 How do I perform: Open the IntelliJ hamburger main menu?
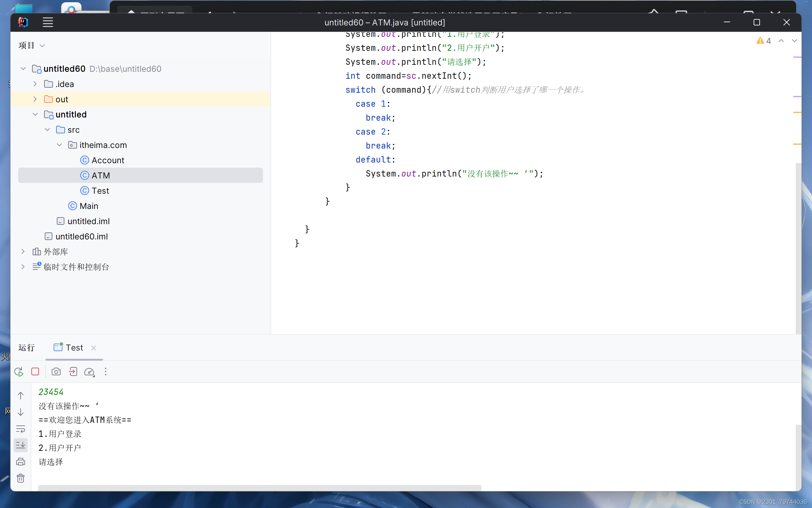[48, 23]
